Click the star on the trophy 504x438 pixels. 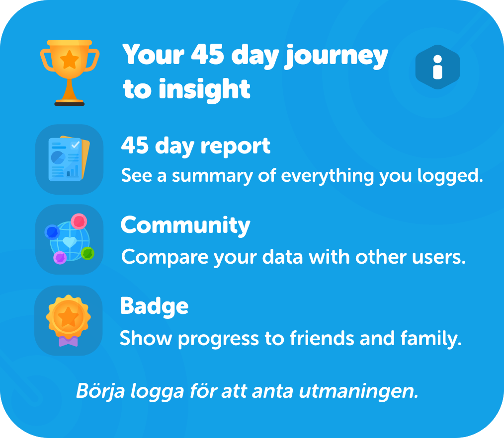click(x=70, y=61)
